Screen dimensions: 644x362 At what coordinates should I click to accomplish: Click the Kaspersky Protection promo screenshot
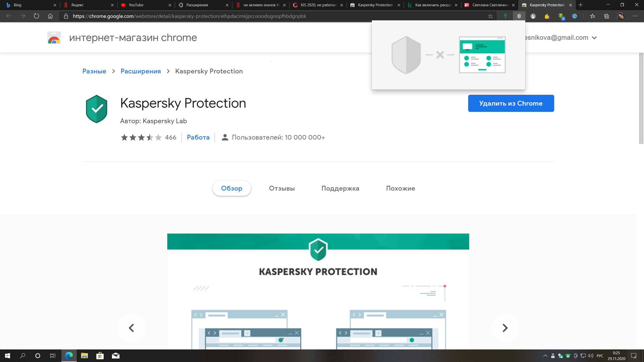coord(318,291)
